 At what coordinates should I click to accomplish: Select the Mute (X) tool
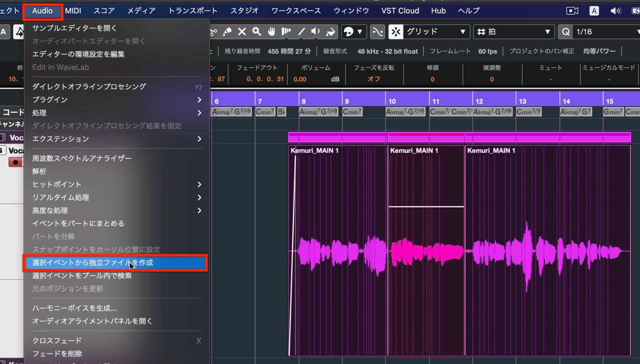click(x=242, y=32)
